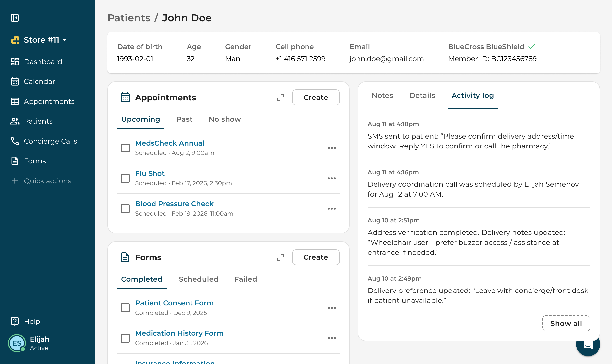Screen dimensions: 612x364
Task: Open Quick actions plus item
Action: [41, 181]
